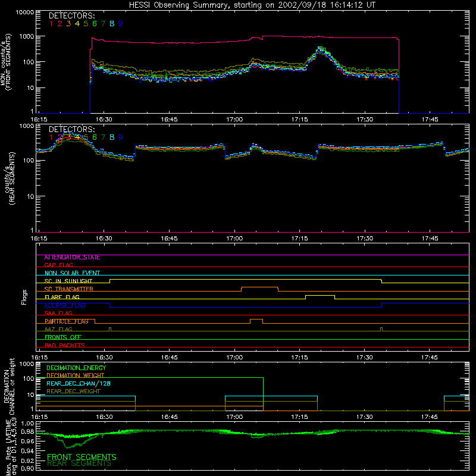Viewport: 476px width, 476px height.
Task: Click 17:15 time label under decimation panel
Action: pyautogui.click(x=299, y=417)
